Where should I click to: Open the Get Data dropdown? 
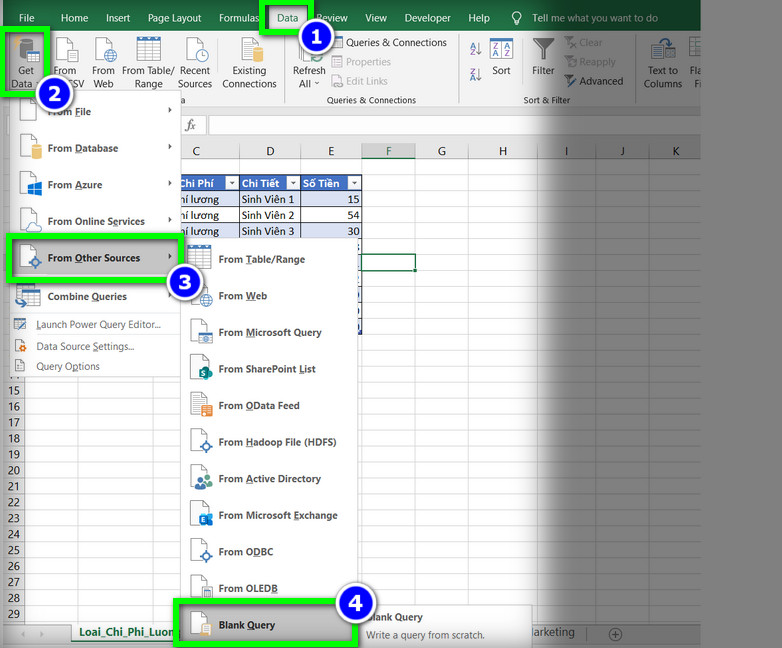[25, 62]
